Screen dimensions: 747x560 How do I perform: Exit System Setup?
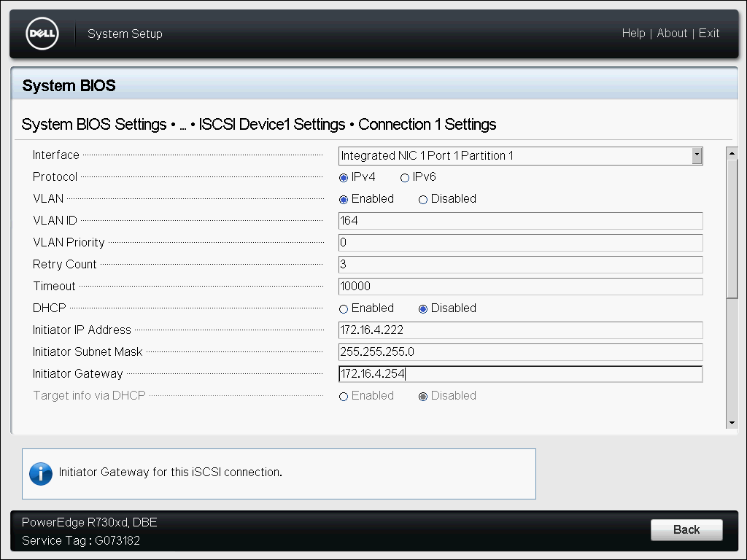pos(709,34)
